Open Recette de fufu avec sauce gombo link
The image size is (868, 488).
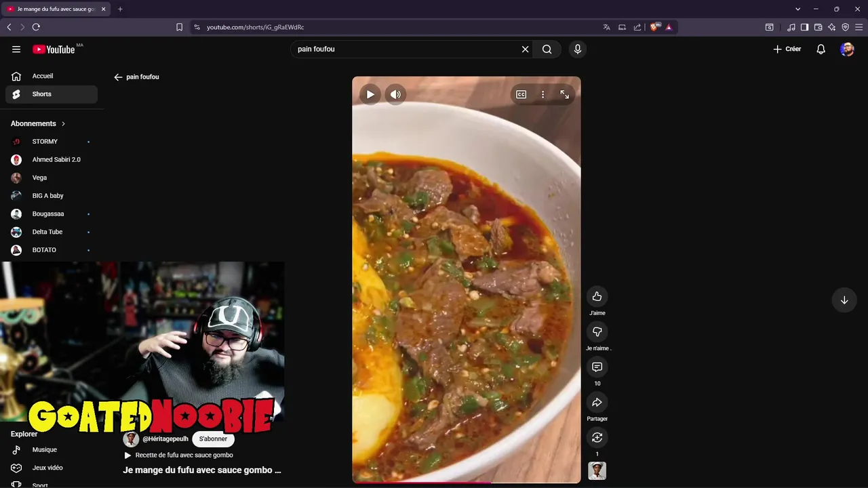[x=184, y=455]
